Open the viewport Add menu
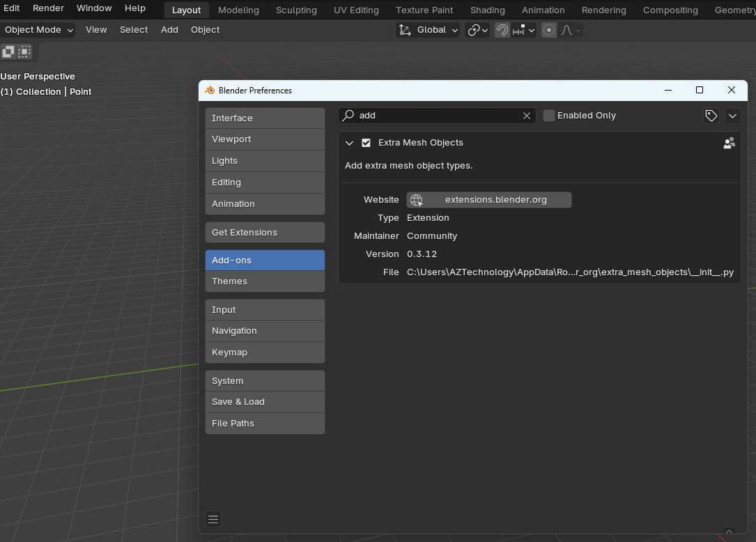Screen dimensions: 756x542 click(x=169, y=30)
